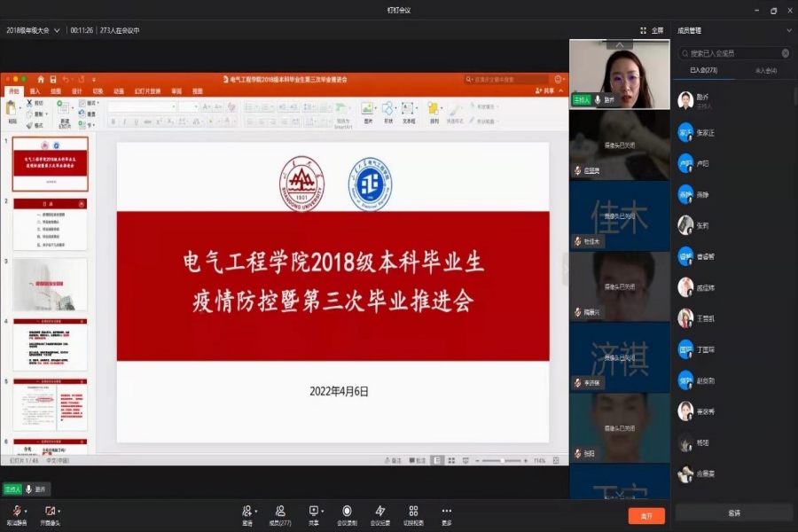The image size is (798, 532).
Task: Toggle the 备注 notes pane in status bar
Action: tap(393, 461)
